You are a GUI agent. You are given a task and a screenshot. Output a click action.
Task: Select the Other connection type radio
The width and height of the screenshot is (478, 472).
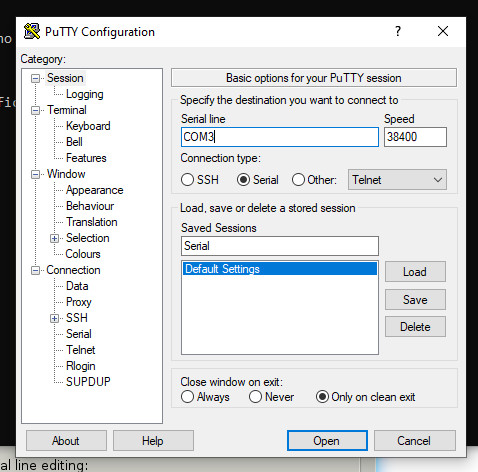coord(298,180)
